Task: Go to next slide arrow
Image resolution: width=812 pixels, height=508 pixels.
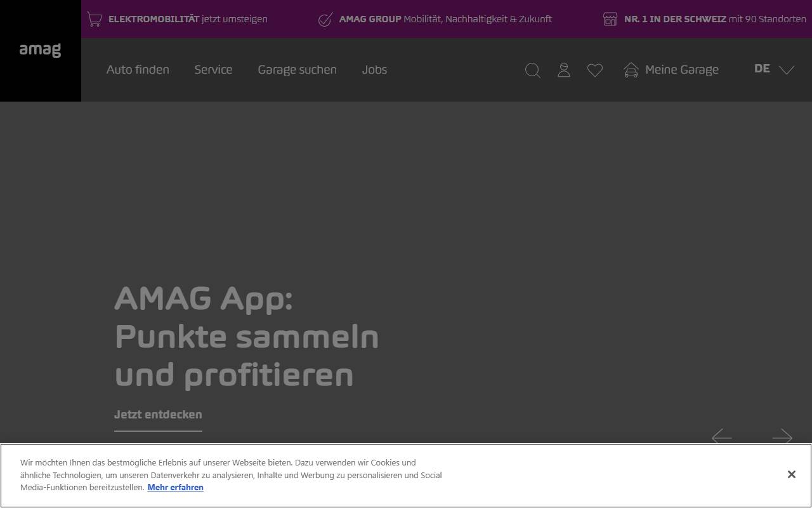Action: point(782,437)
